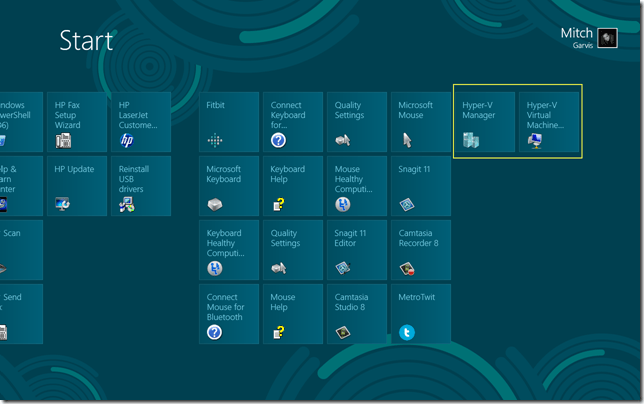644x404 pixels.
Task: Open Connect Mouse for Bluetooth tile
Action: click(x=229, y=314)
